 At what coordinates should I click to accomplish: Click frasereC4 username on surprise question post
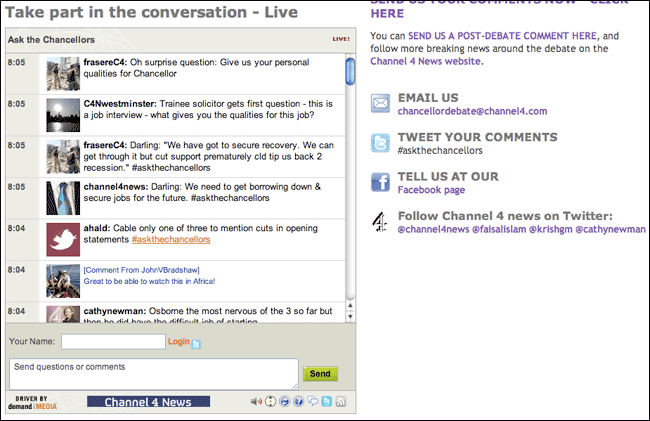[105, 62]
